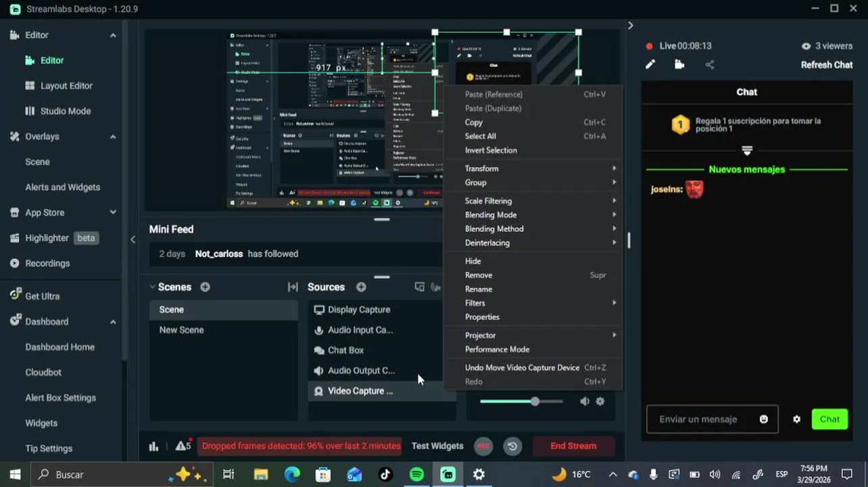Collapse the sidebar with the left arrow
The image size is (868, 487).
[x=132, y=239]
